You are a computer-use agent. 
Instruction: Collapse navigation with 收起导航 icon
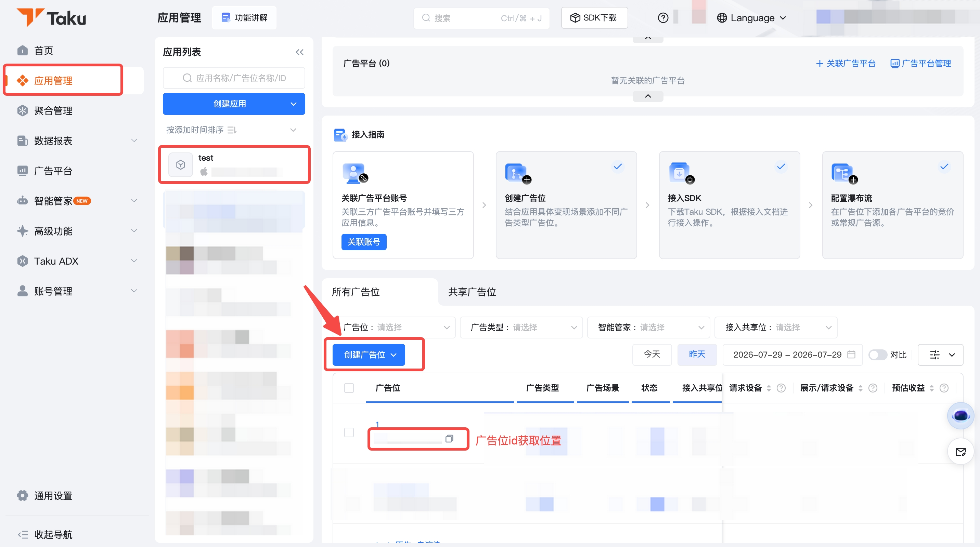pyautogui.click(x=23, y=535)
